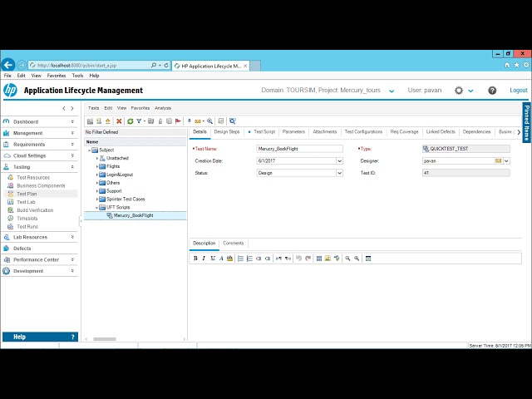
Task: Click the blue Help button at bottom left
Action: (40, 337)
